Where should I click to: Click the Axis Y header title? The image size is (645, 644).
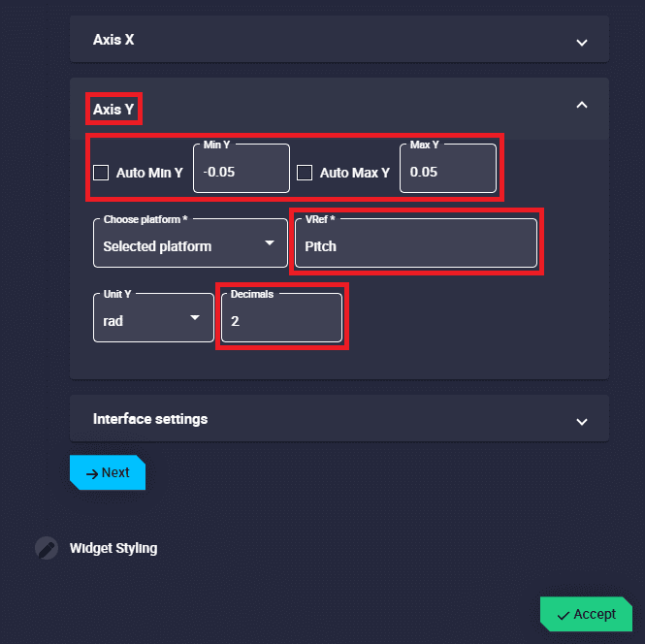tap(113, 110)
